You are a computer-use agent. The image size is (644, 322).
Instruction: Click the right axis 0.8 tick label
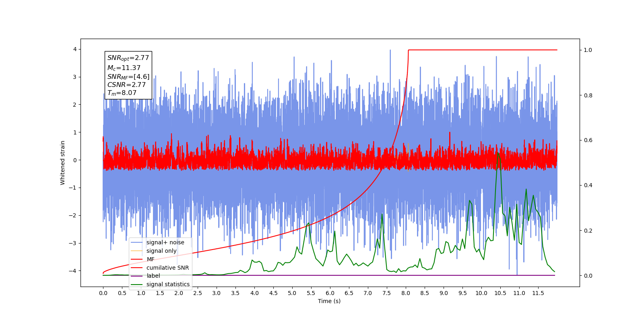(588, 95)
